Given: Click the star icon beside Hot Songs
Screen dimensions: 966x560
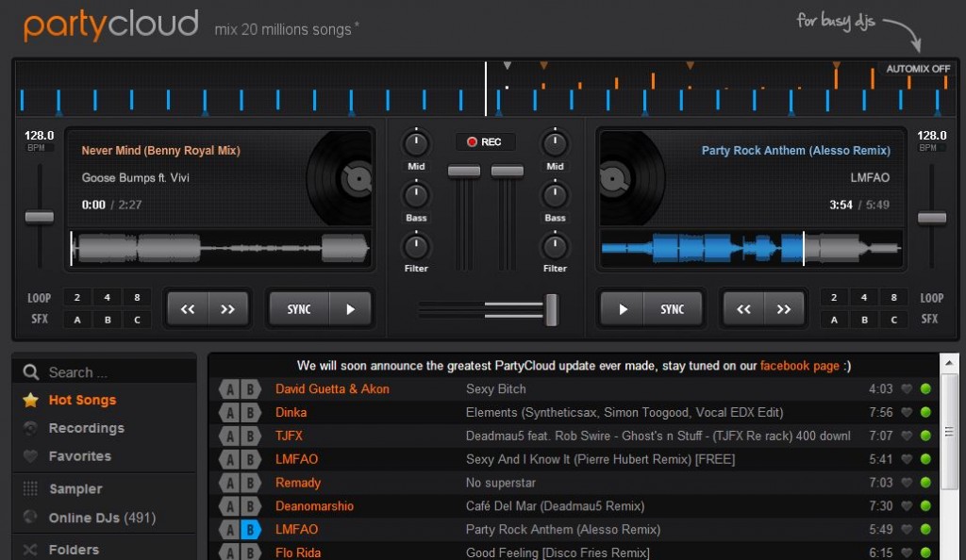Looking at the screenshot, I should [x=27, y=400].
